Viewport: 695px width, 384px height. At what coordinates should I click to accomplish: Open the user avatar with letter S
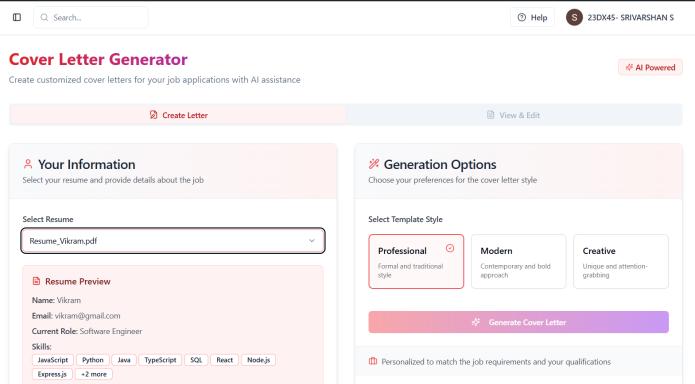pyautogui.click(x=574, y=17)
